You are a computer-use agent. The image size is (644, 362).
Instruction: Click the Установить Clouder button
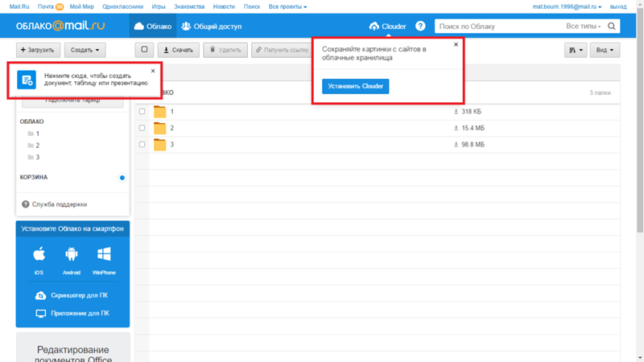pos(355,86)
